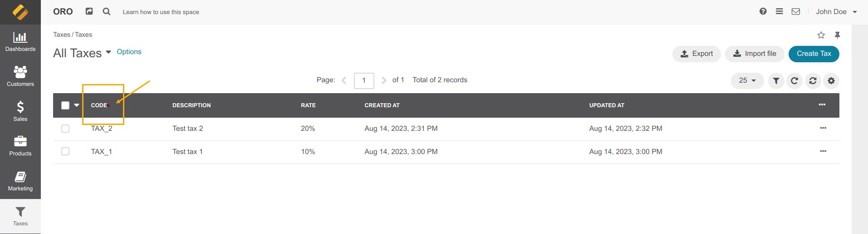Click the grid reset icon
The height and width of the screenshot is (234, 868).
(x=813, y=81)
